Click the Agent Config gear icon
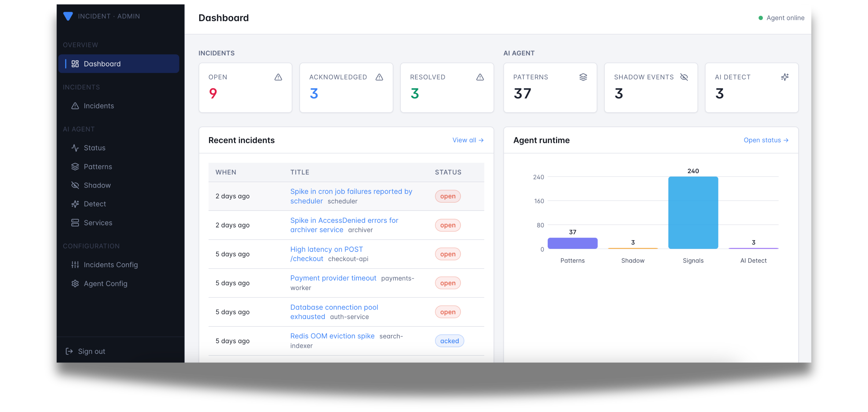 (x=75, y=283)
